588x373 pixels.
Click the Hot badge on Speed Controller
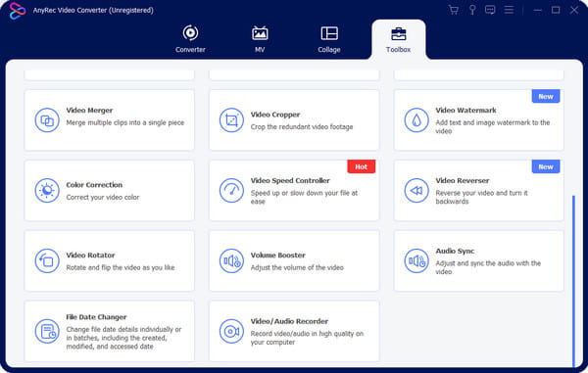pyautogui.click(x=361, y=166)
